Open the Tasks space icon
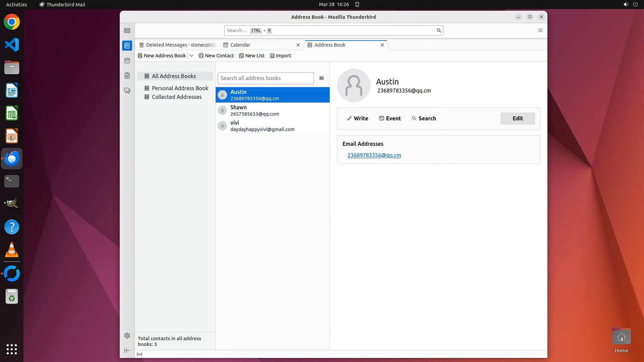Viewport: 644px width, 362px height. click(127, 76)
